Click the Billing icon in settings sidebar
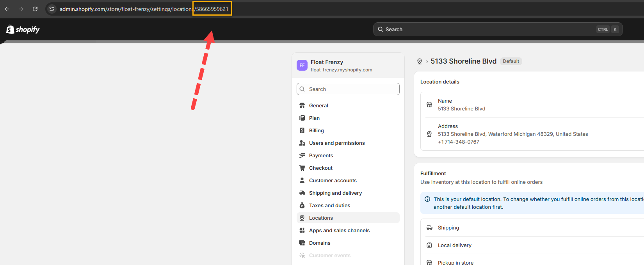This screenshot has height=265, width=644. click(302, 130)
